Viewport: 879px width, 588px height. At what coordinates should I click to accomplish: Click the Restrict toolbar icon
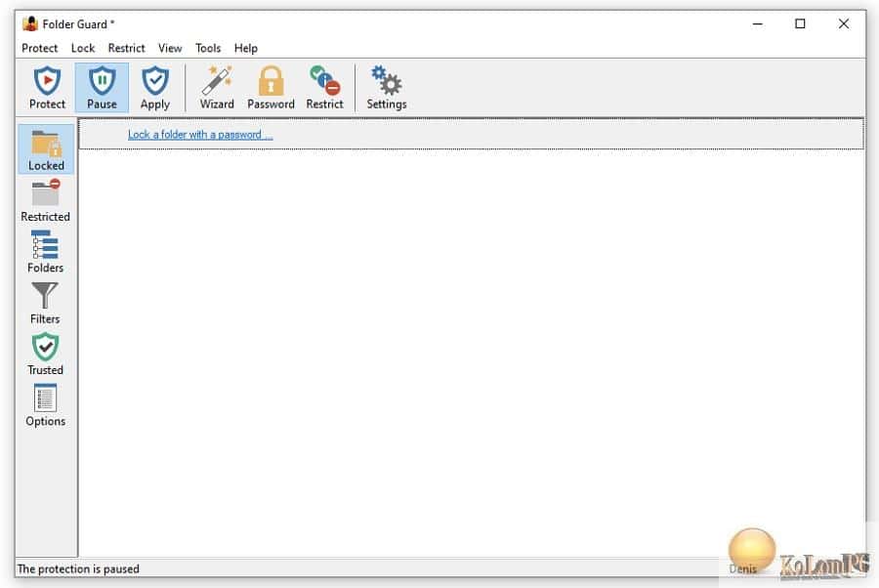point(324,88)
